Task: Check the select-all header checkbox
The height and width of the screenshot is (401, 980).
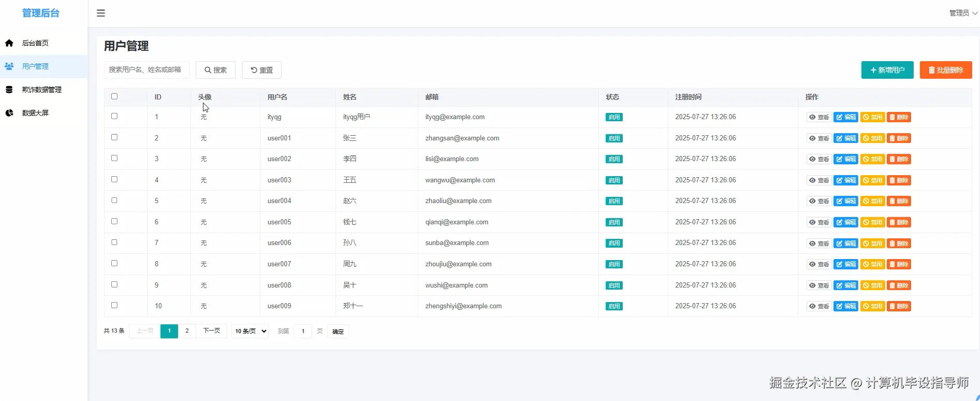Action: [114, 96]
